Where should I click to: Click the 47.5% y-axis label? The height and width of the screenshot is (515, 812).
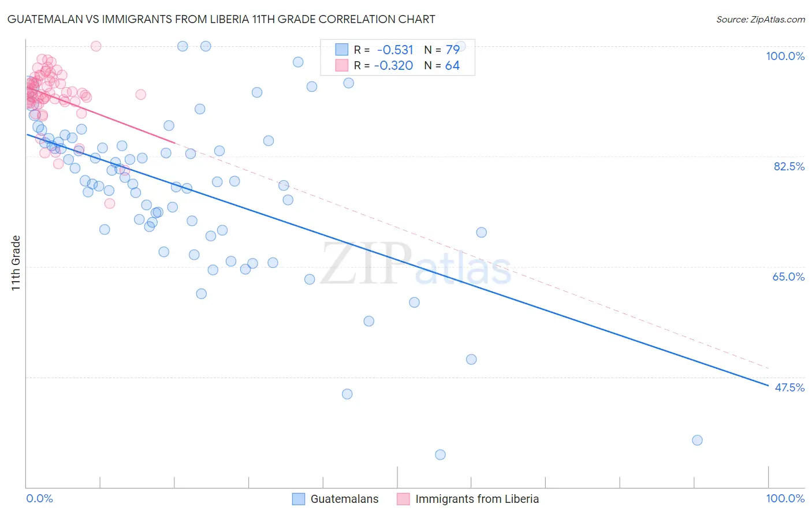(789, 387)
